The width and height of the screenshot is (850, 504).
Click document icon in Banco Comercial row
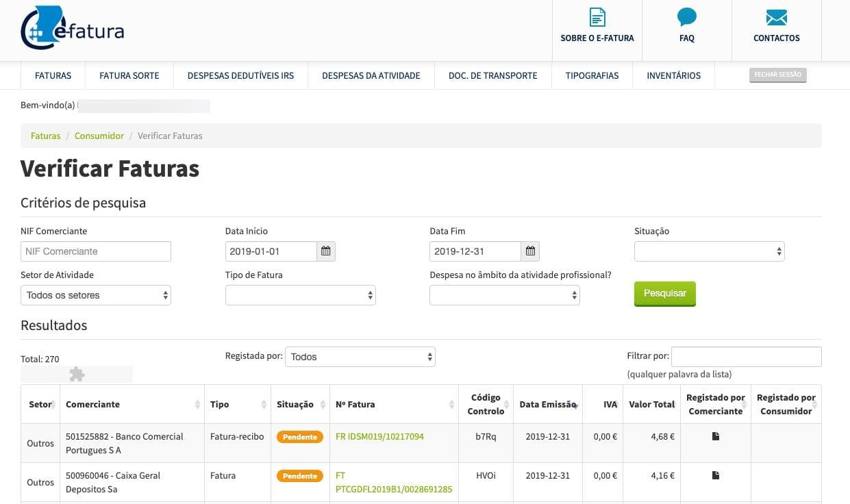[x=716, y=436]
